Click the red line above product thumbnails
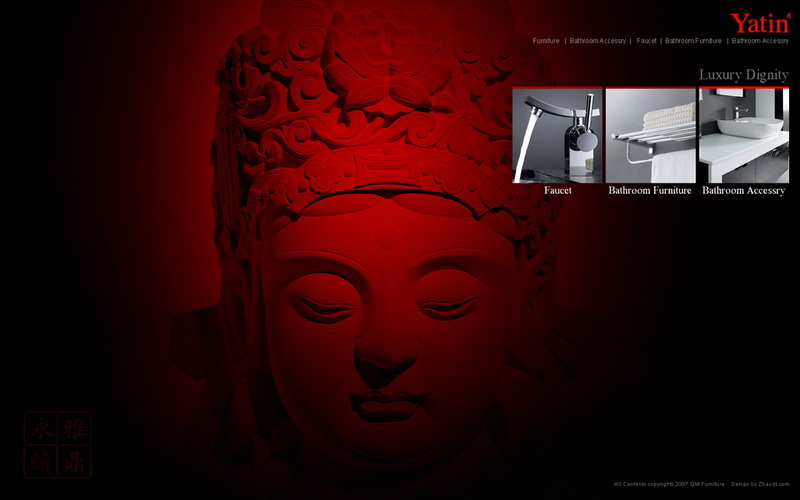Image resolution: width=800 pixels, height=500 pixels. pyautogui.click(x=650, y=87)
